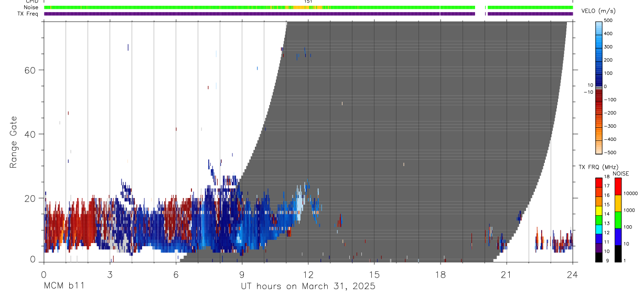Click the green swatch in TX FRQ legend
Viewport: 644px width, 297px height.
click(599, 219)
